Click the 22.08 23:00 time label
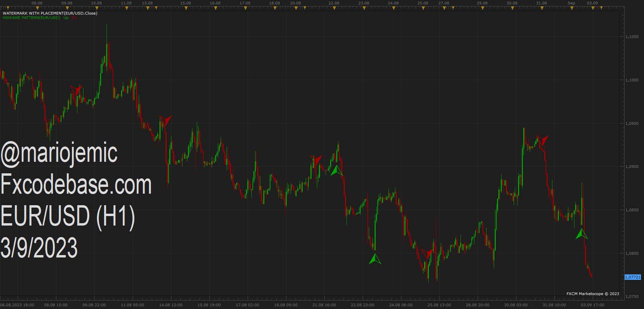The image size is (644, 309). tap(363, 305)
